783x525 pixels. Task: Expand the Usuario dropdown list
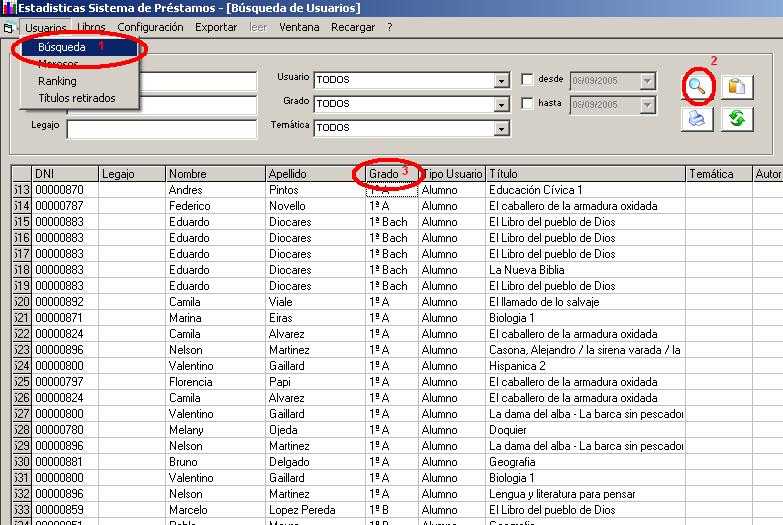[x=502, y=80]
